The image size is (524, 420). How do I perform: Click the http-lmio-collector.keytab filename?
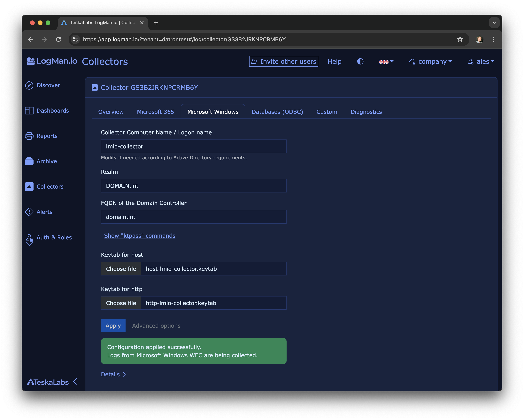coord(181,303)
